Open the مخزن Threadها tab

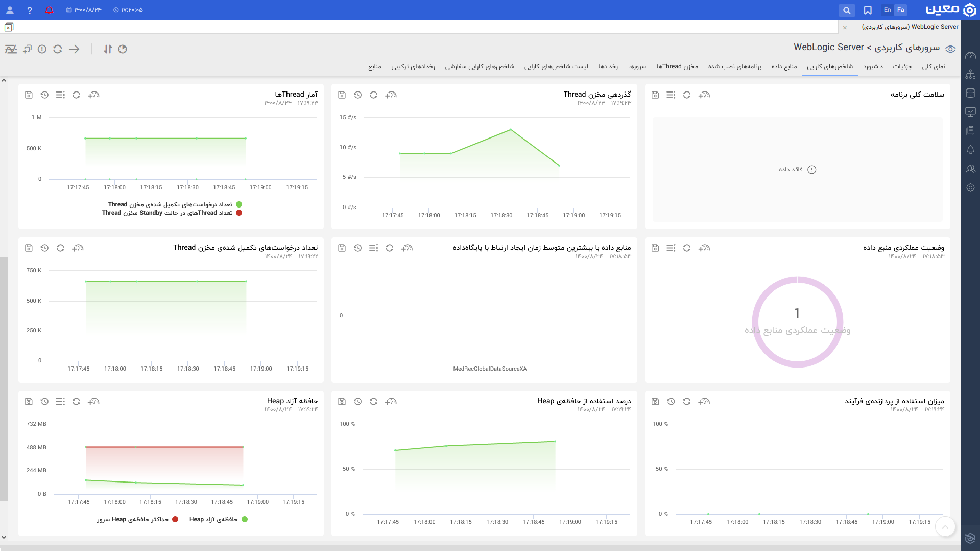click(677, 67)
